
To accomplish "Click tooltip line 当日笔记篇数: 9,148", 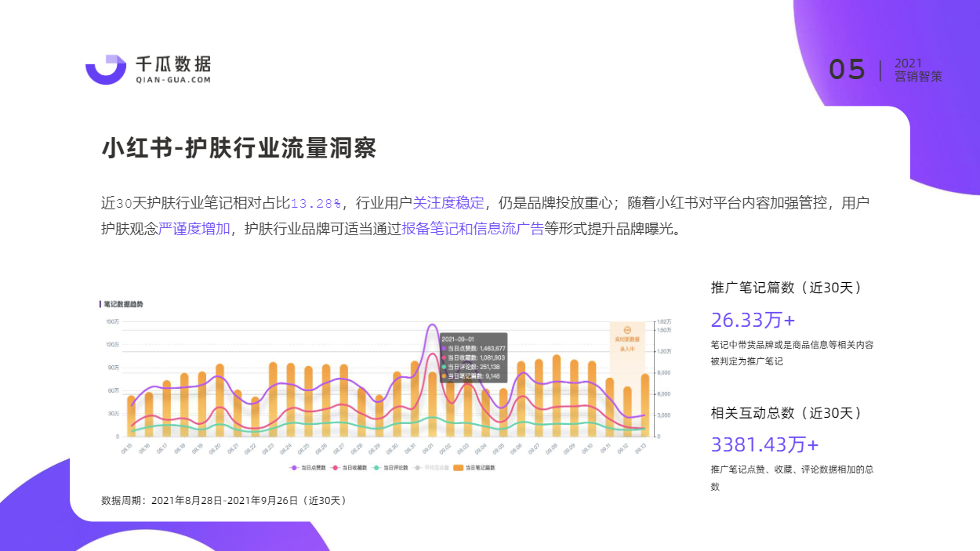I will (x=470, y=376).
